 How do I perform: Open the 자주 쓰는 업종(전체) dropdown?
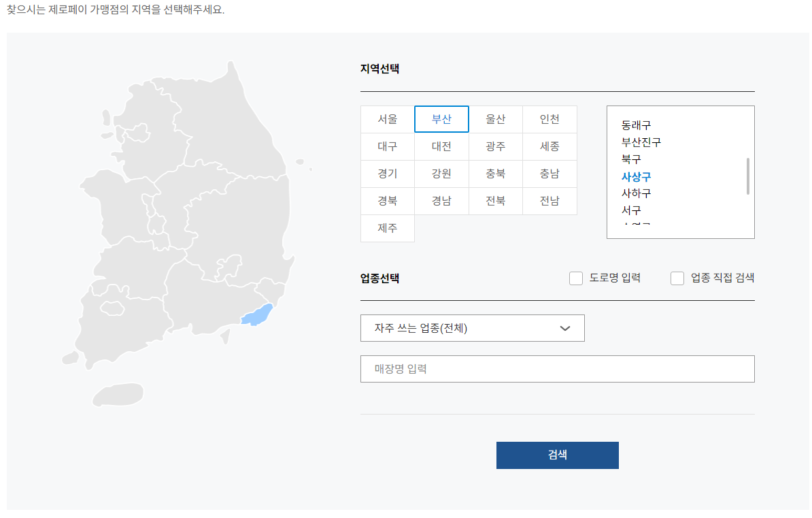click(472, 328)
